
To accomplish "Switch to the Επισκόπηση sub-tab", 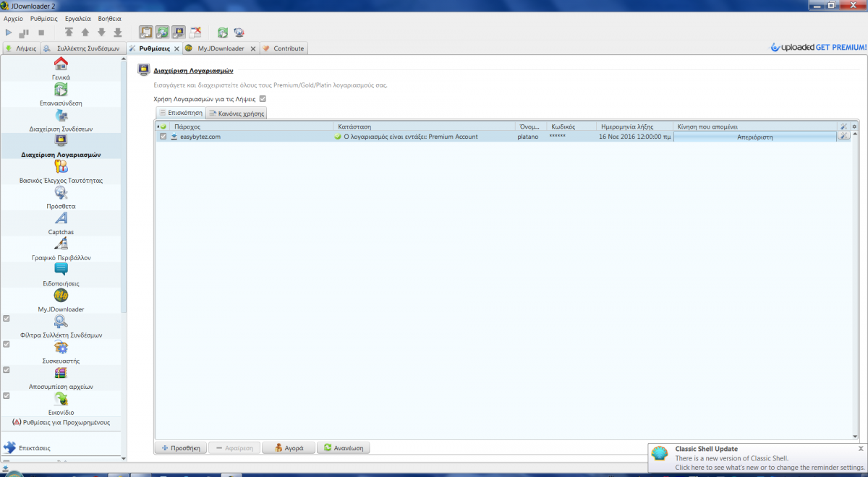I will 181,113.
